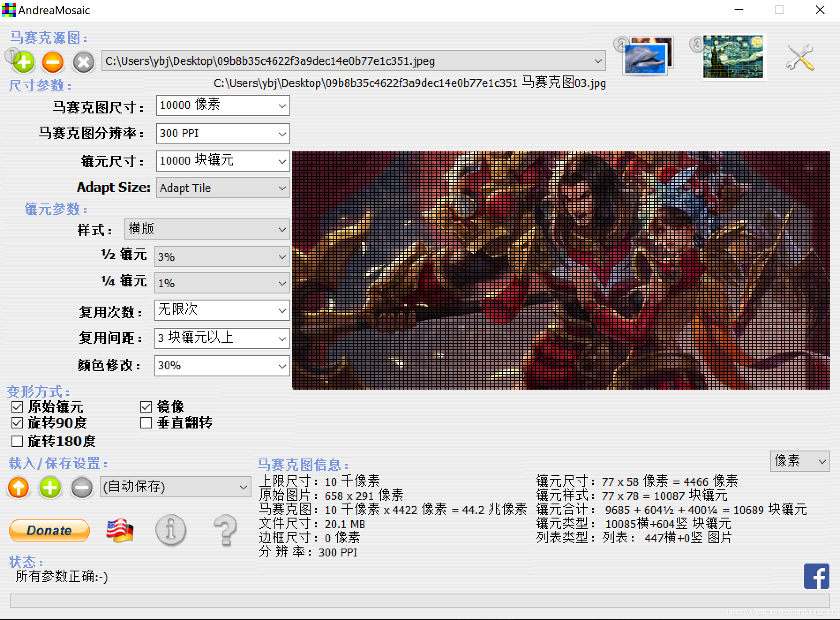
Task: Open the Adapt Size dropdown
Action: tap(223, 188)
